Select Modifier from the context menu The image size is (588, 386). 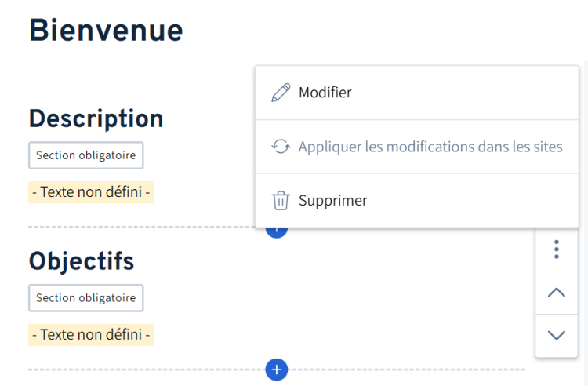click(x=325, y=93)
